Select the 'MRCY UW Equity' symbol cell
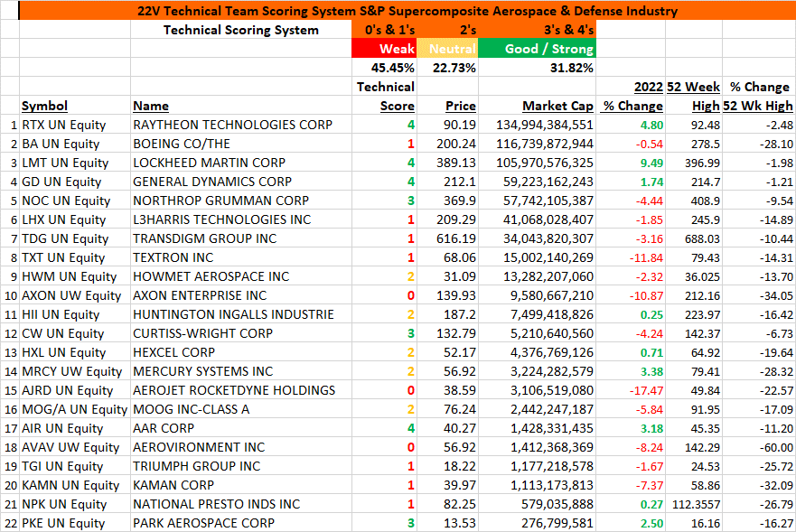The image size is (796, 532). (75, 371)
